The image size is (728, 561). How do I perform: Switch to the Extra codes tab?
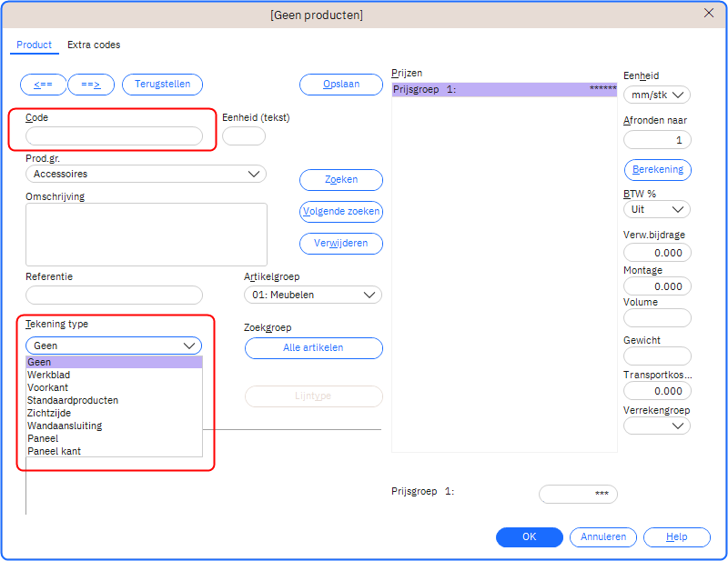94,45
